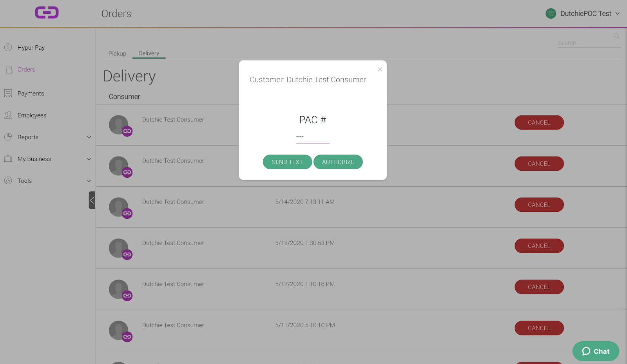Cancel the second Dutchie Test Consumer order

click(539, 164)
